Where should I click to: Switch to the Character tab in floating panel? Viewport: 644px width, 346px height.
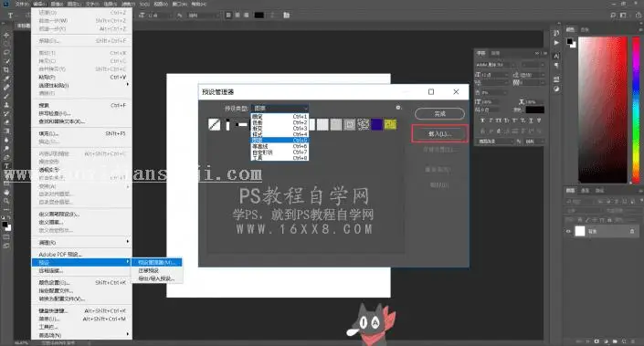pos(481,53)
